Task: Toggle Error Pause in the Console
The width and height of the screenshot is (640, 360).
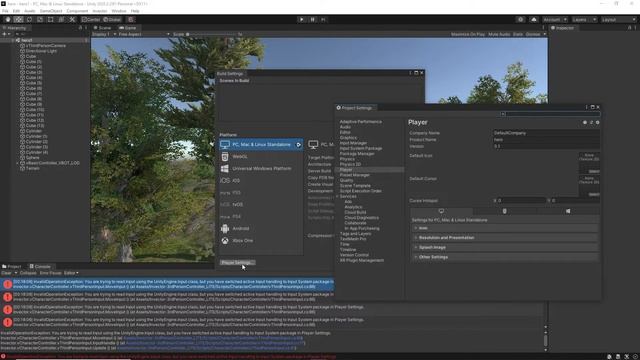Action: pyautogui.click(x=51, y=273)
